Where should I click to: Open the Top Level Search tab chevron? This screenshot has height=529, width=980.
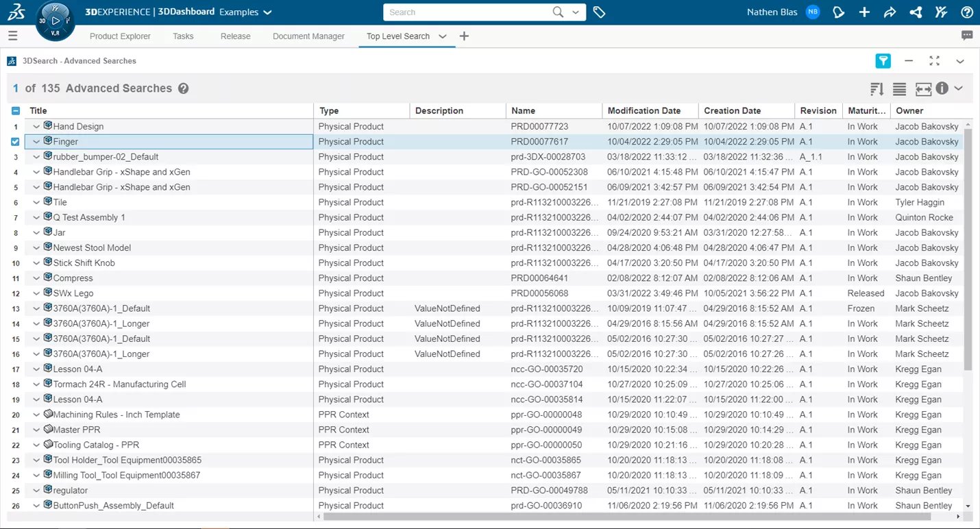(443, 36)
